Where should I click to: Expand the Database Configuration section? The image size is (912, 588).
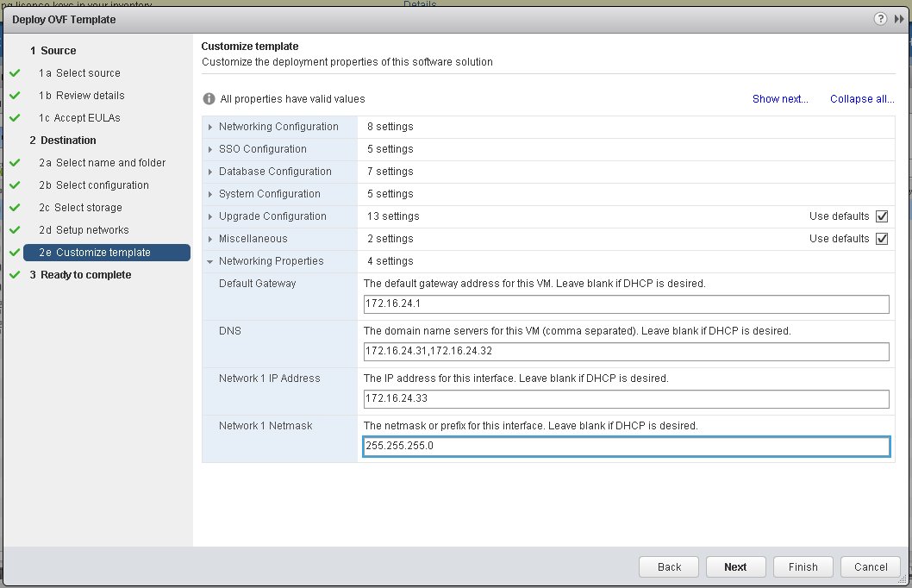(x=210, y=172)
